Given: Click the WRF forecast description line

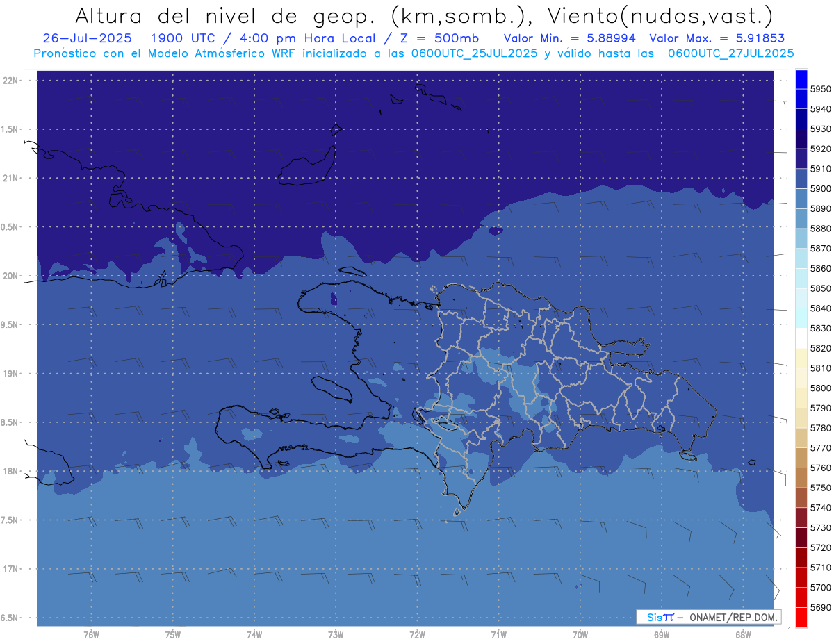Looking at the screenshot, I should (x=414, y=53).
